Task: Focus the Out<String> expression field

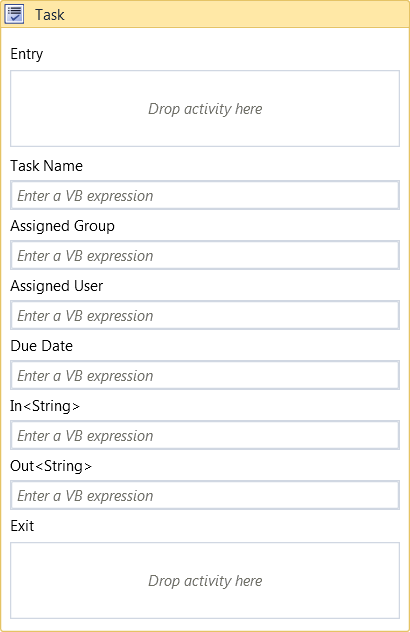Action: (x=205, y=495)
